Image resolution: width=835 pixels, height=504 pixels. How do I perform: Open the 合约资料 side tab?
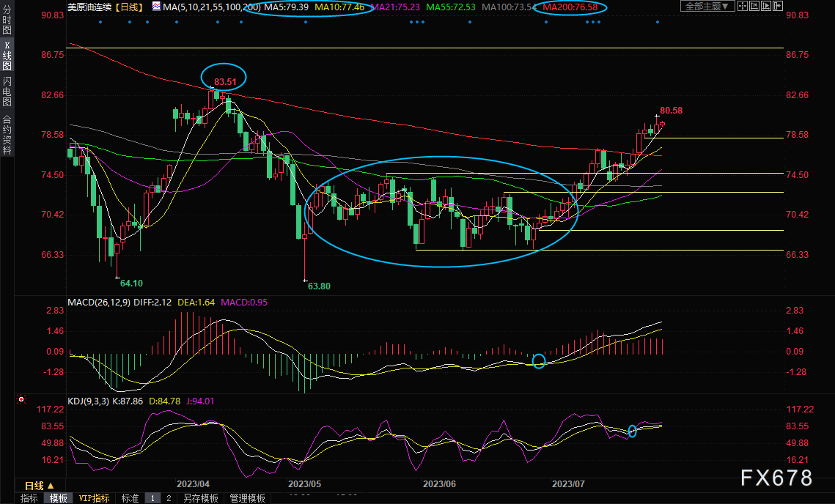coord(7,135)
